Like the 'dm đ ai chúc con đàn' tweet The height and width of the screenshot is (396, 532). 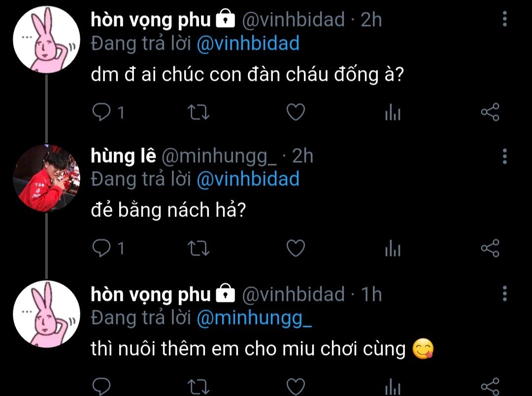pos(296,112)
